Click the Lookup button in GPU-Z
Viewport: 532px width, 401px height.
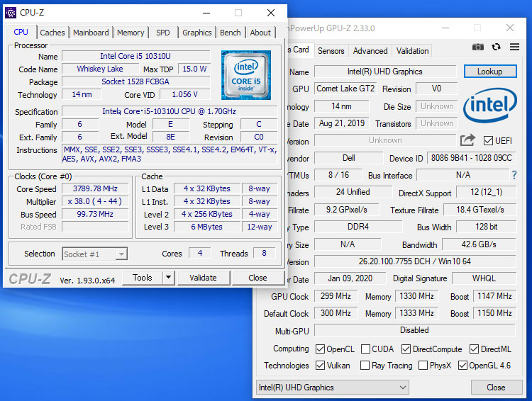(490, 72)
